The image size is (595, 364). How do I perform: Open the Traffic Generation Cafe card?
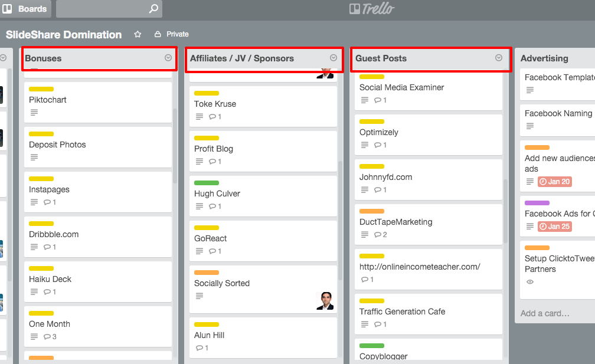click(x=429, y=314)
